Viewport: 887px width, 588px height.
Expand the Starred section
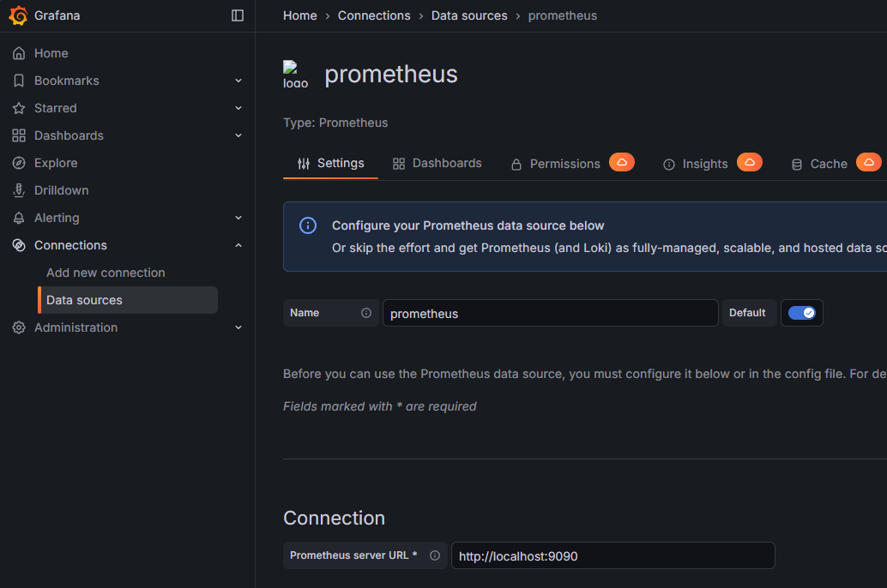pos(238,107)
